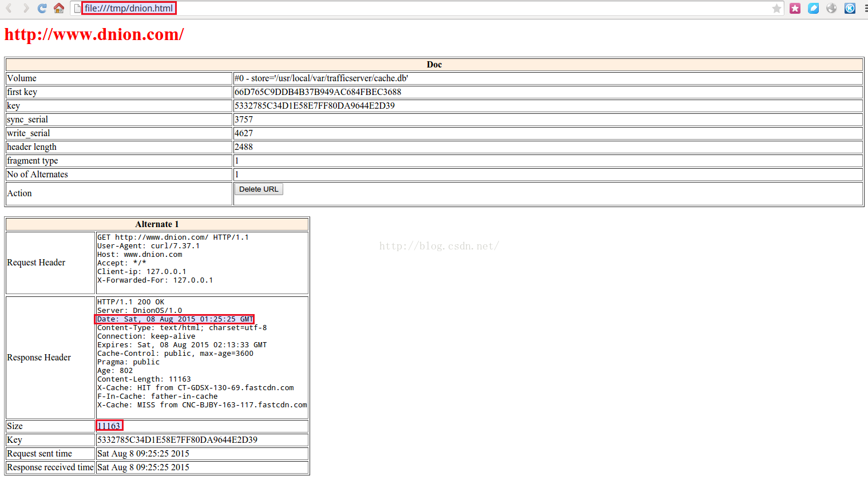Viewport: 868px width, 480px height.
Task: Select the Doc table header
Action: click(434, 65)
